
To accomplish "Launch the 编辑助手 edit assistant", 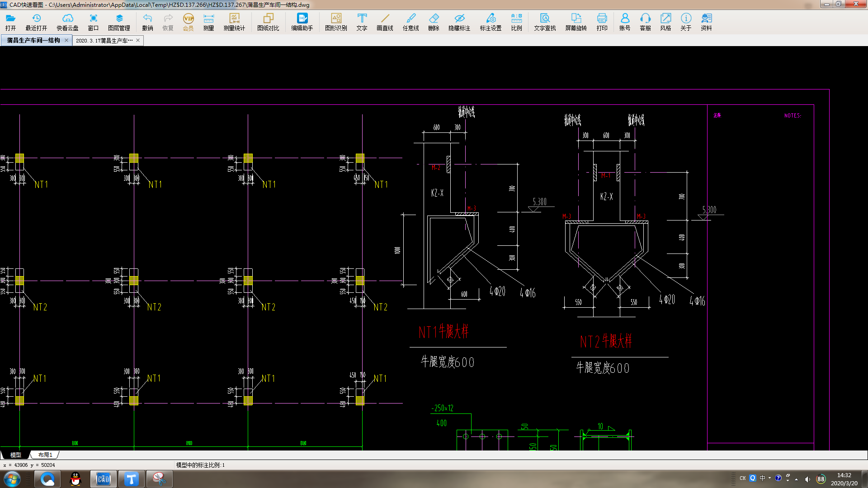I will coord(302,22).
